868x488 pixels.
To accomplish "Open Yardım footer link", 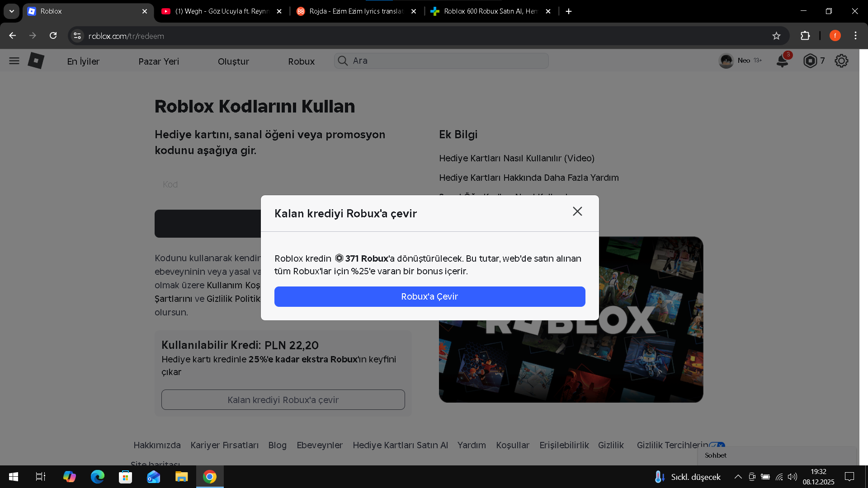I will 472,445.
